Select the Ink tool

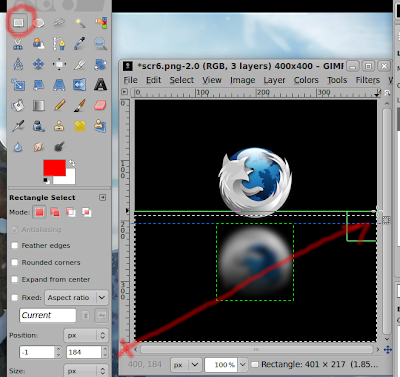[39, 126]
